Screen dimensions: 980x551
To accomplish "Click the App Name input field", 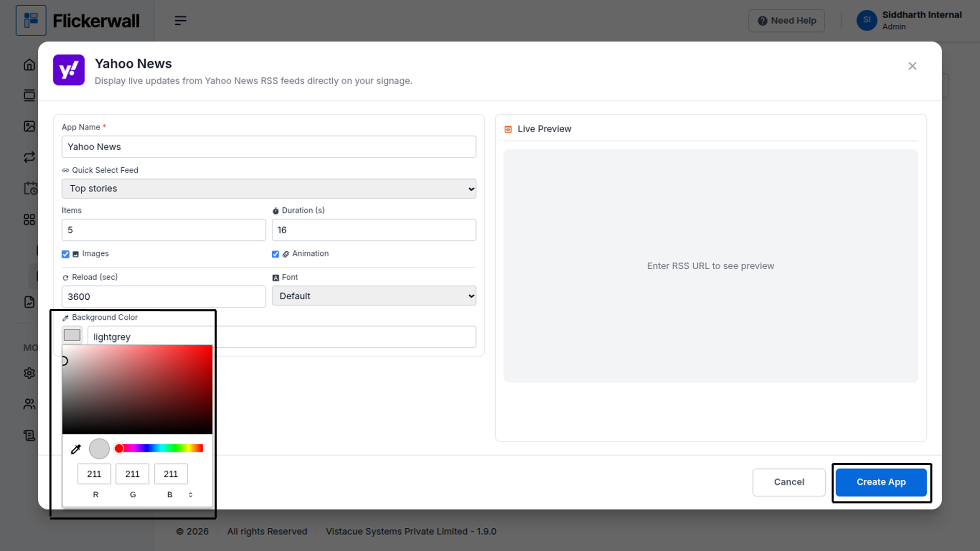I will tap(269, 147).
